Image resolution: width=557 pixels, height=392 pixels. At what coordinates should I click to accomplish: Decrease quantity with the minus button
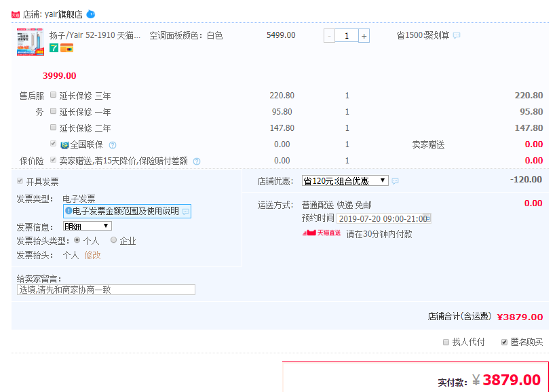point(329,36)
